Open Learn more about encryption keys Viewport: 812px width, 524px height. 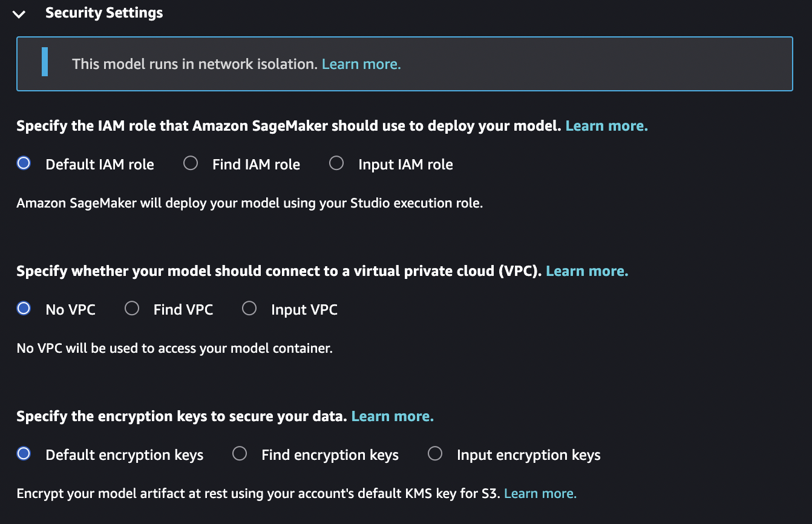[392, 416]
